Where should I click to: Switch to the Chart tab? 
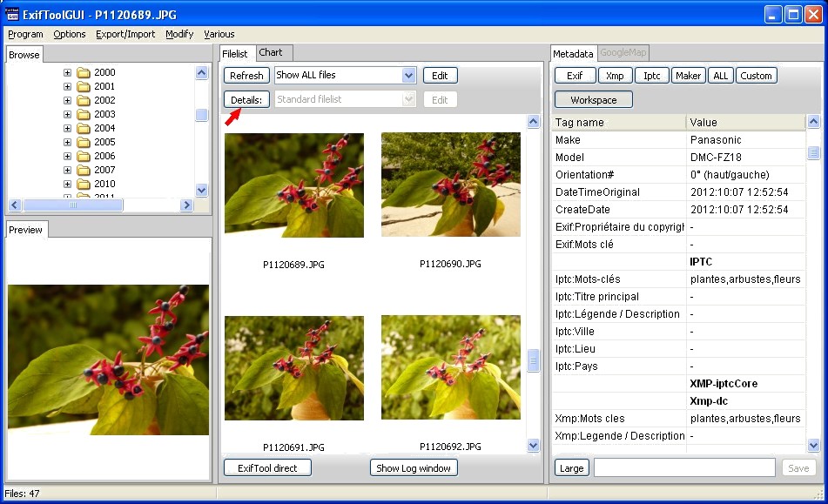273,53
